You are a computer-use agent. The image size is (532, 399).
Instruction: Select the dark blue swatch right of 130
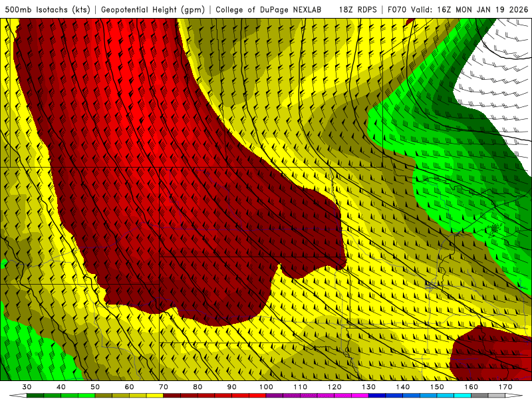[377, 396]
